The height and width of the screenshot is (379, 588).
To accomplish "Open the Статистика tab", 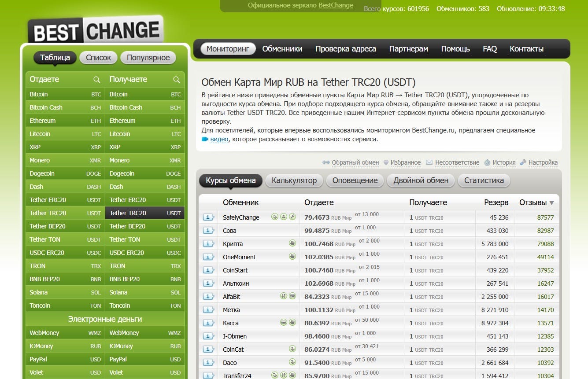I will pyautogui.click(x=484, y=180).
